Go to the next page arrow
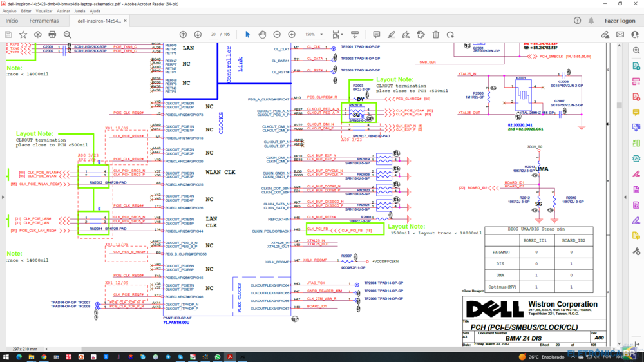644x362 pixels. [x=196, y=34]
